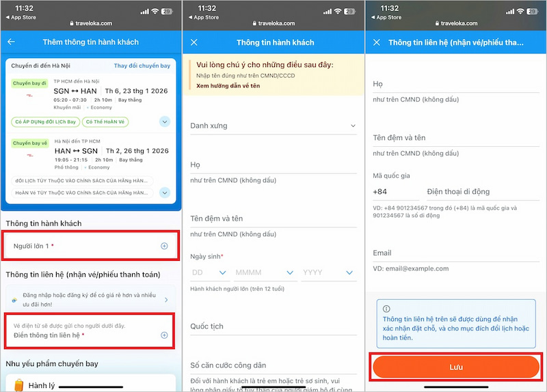Open the Thay đổi chuyến bay link
The height and width of the screenshot is (392, 547).
click(x=142, y=66)
